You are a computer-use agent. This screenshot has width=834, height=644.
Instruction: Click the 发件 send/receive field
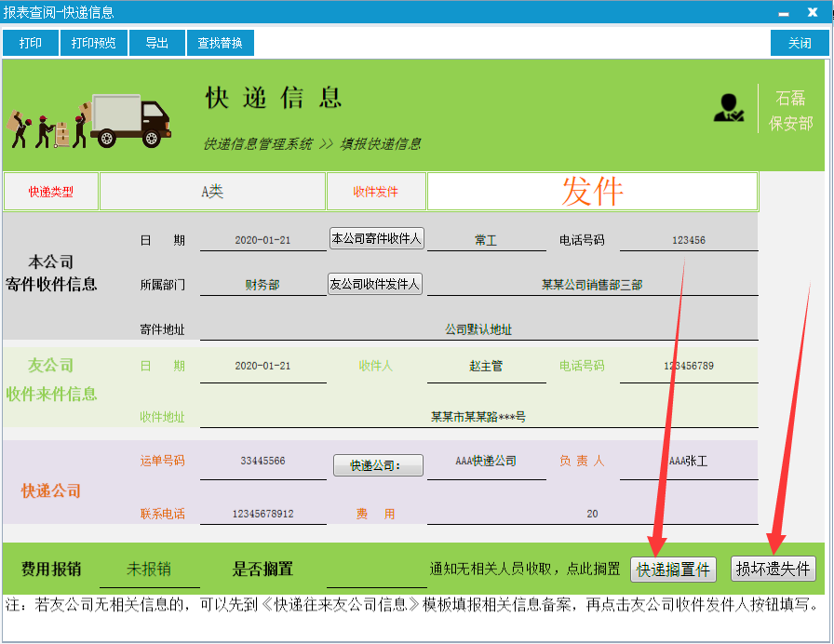tap(593, 192)
